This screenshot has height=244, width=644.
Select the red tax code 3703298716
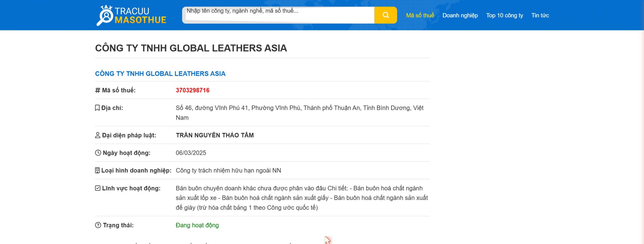click(192, 90)
